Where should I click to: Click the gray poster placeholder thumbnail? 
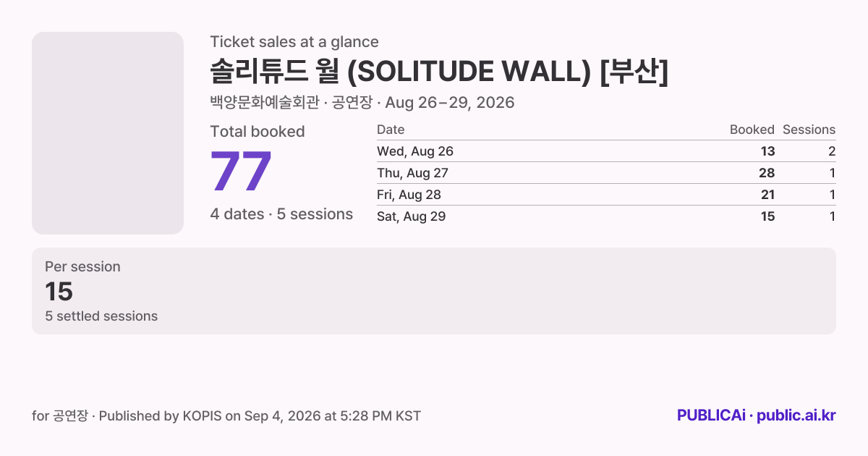coord(108,133)
